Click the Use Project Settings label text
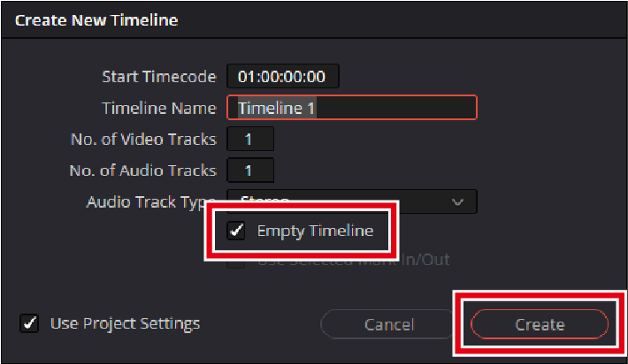The image size is (628, 364). pos(125,323)
